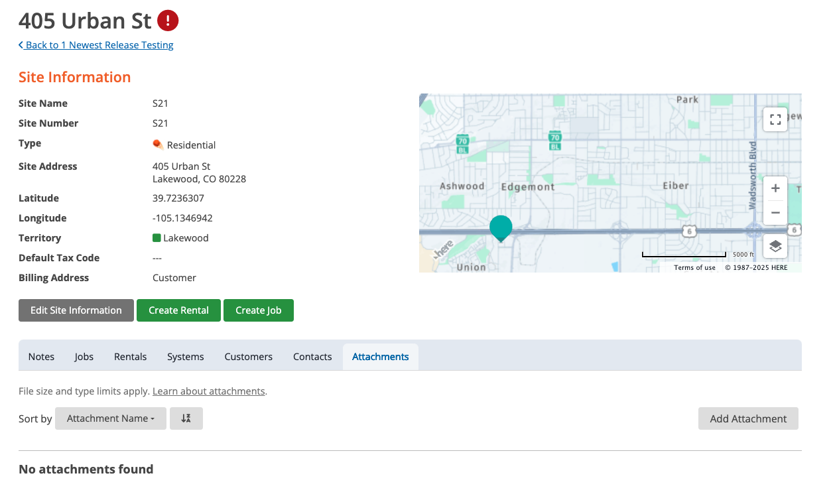Zoom out on the map
Viewport: 831px width, 504px height.
click(x=775, y=213)
